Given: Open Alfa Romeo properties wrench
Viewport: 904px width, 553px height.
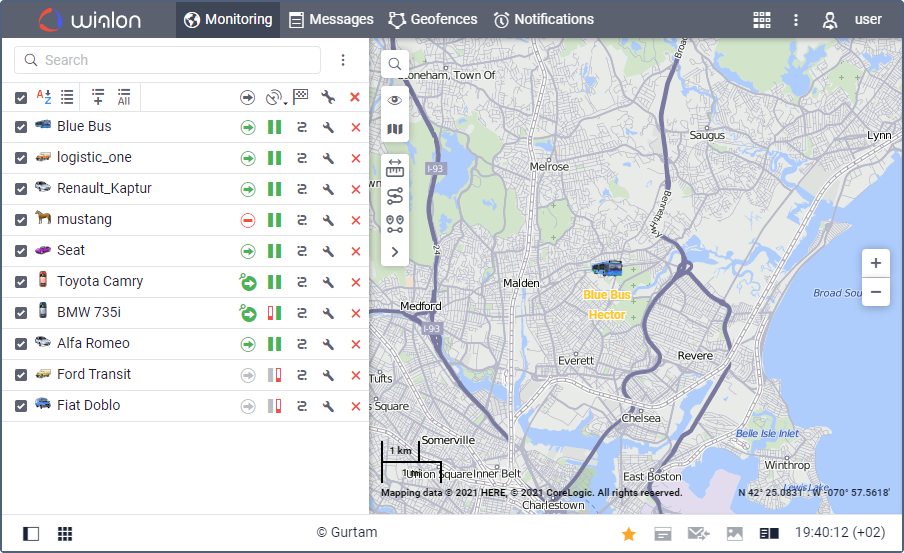Looking at the screenshot, I should (x=329, y=344).
